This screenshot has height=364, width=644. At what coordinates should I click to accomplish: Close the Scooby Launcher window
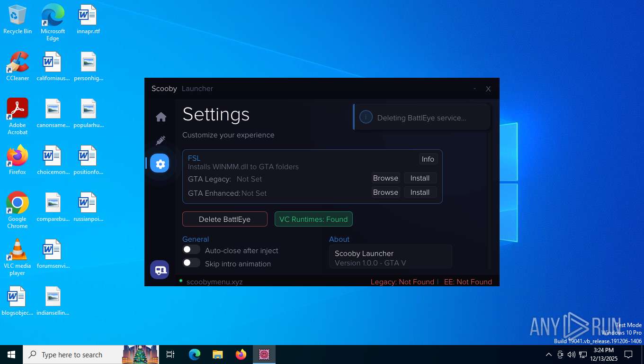[488, 89]
